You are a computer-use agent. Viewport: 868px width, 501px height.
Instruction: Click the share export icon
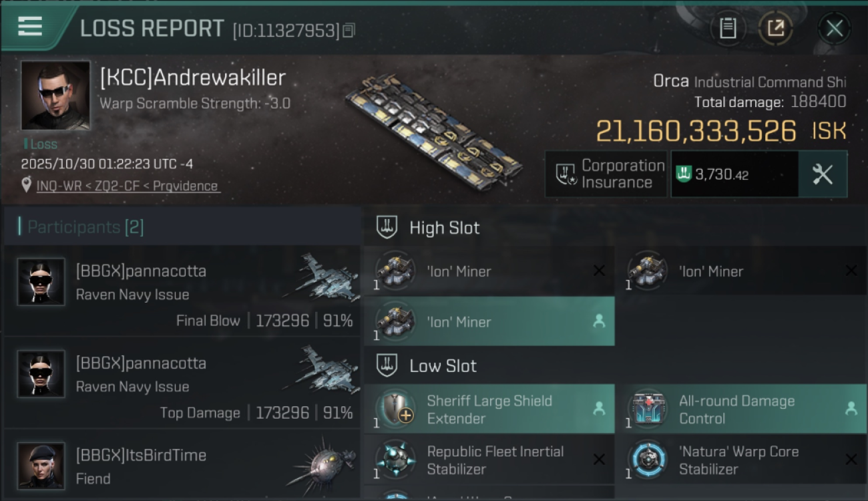click(x=775, y=28)
